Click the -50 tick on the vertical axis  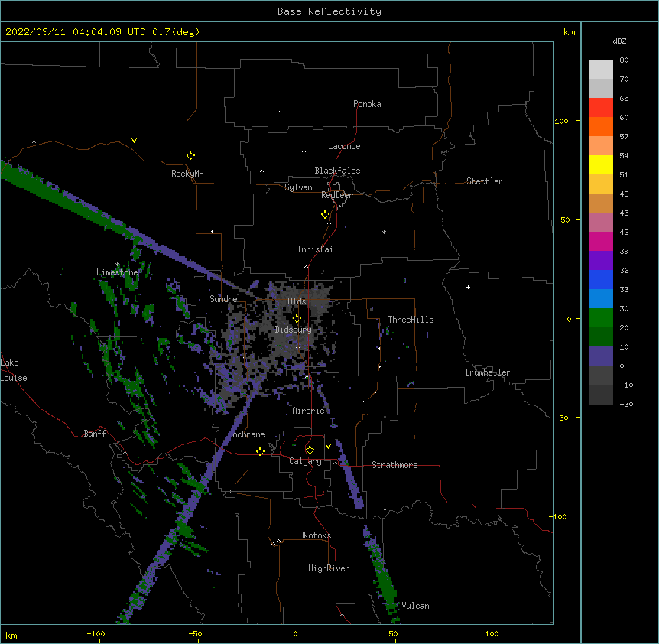coord(561,418)
